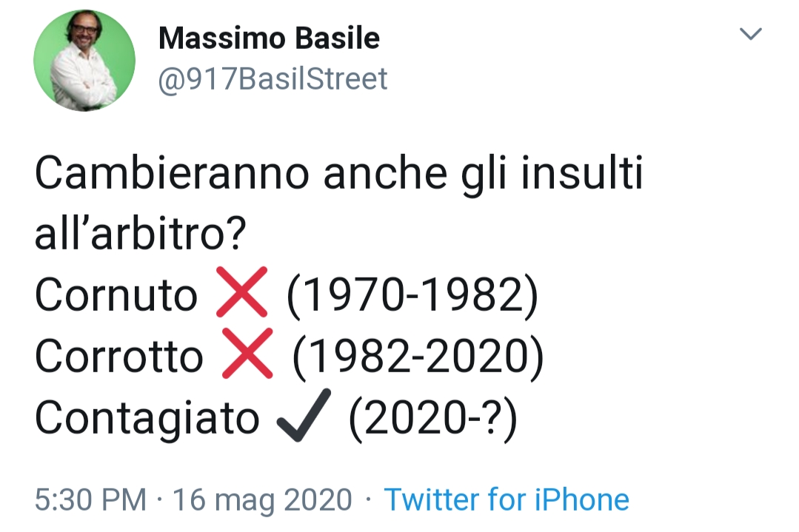Select the check mark emoji next to Contagiato
Image resolution: width=799 pixels, height=532 pixels.
click(x=304, y=416)
